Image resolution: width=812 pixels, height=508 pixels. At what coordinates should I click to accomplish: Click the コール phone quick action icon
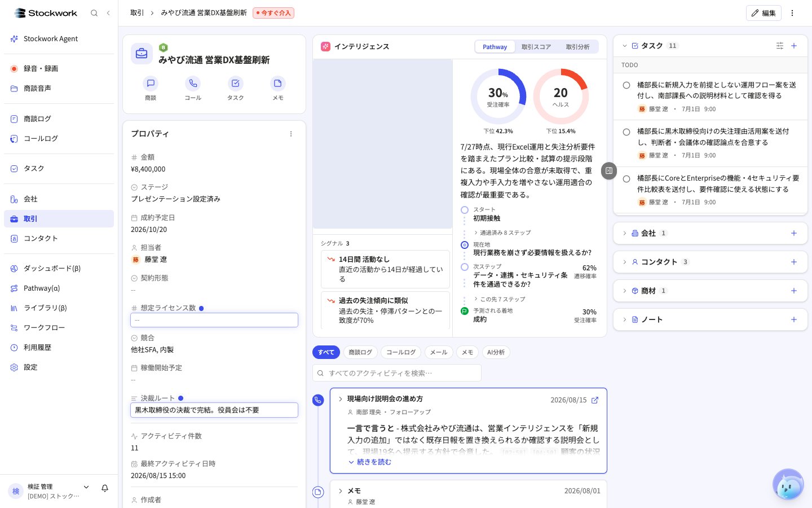193,84
